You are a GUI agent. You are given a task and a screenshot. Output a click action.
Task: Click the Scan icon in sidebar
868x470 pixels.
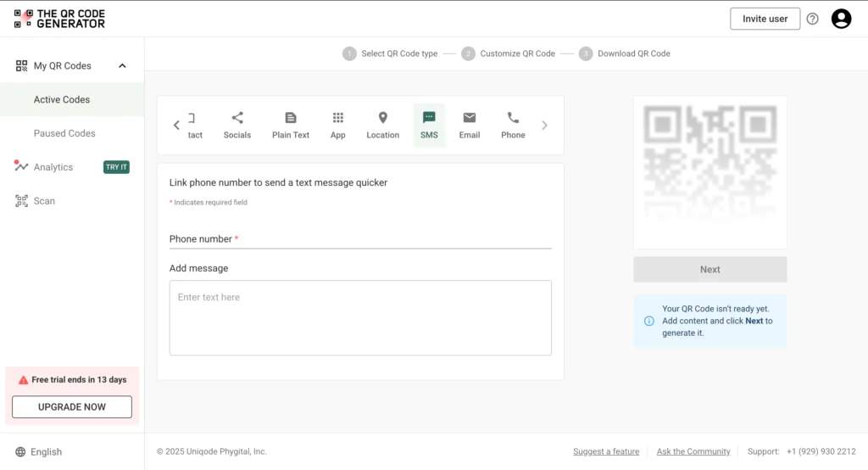[x=21, y=201]
